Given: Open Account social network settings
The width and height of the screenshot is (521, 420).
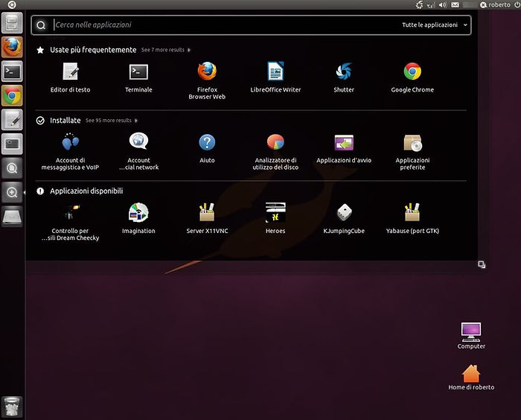Looking at the screenshot, I should [x=138, y=151].
